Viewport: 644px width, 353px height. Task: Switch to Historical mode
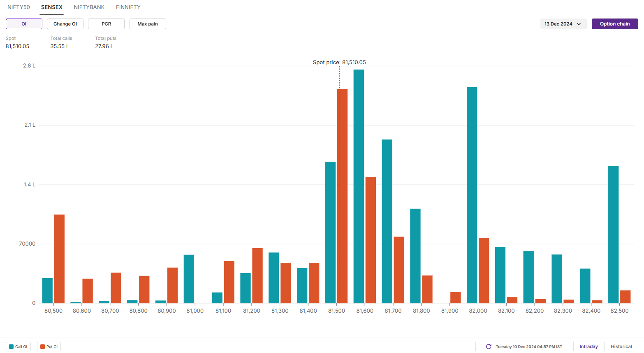pyautogui.click(x=621, y=346)
